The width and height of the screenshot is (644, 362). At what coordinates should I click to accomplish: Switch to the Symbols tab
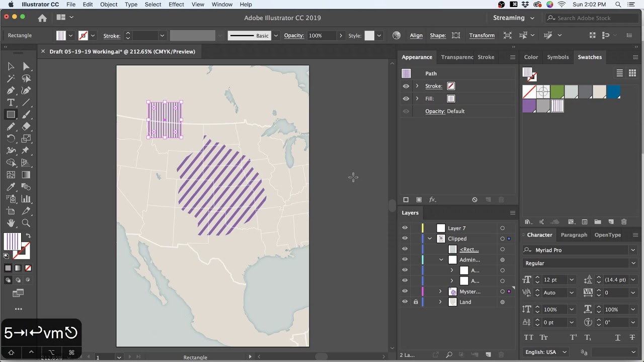557,57
